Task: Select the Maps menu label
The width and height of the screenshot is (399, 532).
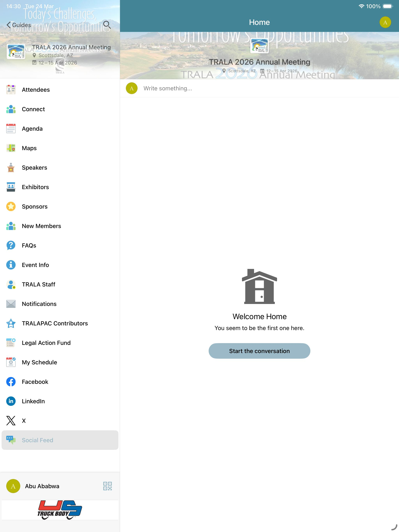Action: (29, 148)
